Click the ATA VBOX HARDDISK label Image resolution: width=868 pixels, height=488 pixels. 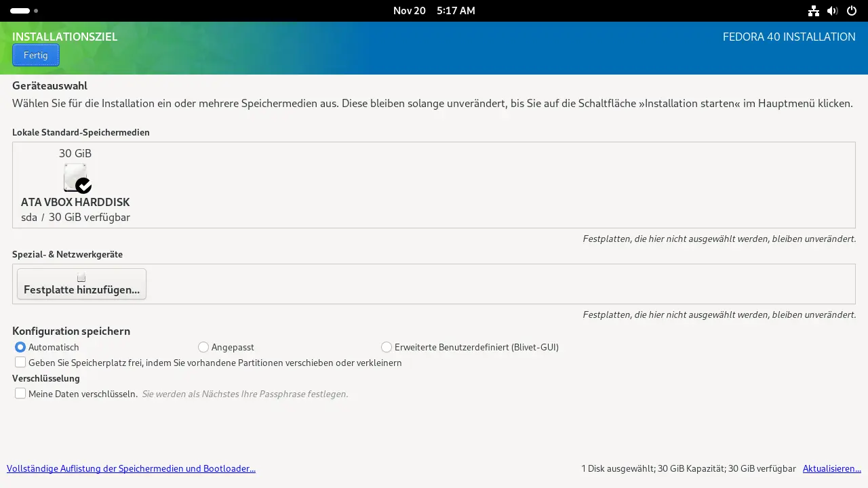click(75, 202)
